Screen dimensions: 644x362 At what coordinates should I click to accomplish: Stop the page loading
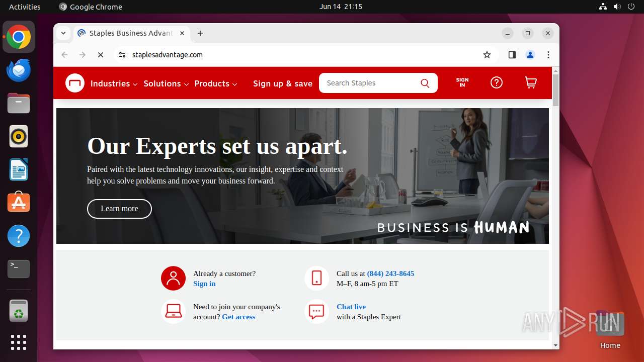tap(101, 55)
